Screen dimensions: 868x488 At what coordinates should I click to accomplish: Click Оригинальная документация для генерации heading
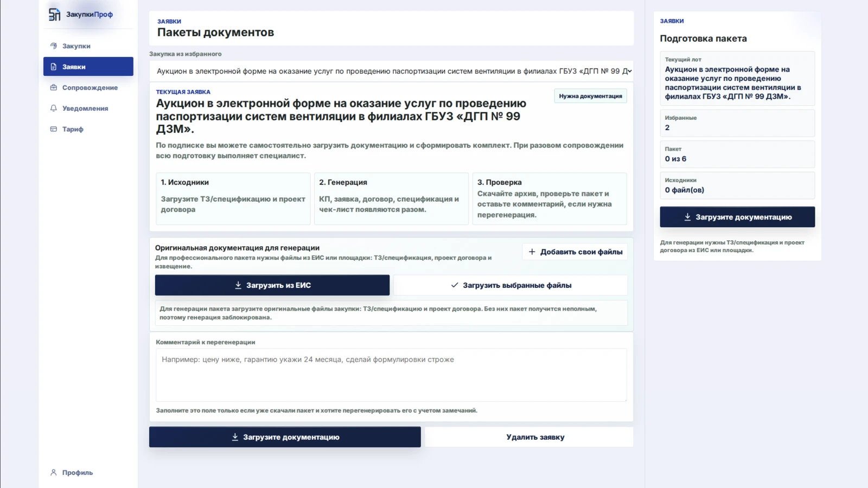237,248
